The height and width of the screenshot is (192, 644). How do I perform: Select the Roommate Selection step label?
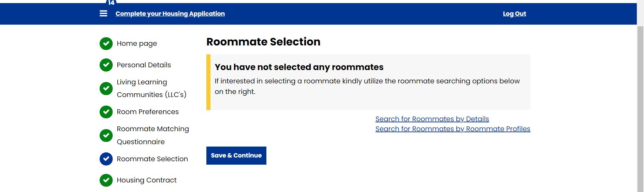[152, 159]
